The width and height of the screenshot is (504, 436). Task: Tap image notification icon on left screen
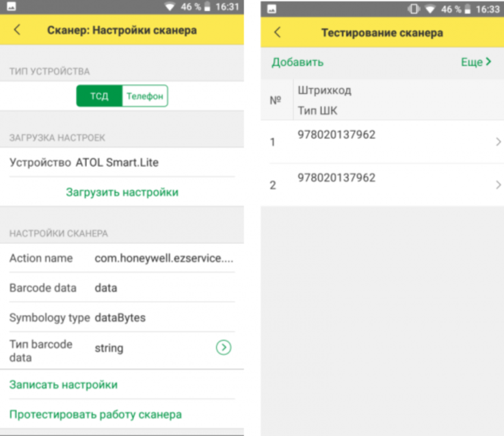coord(11,6)
